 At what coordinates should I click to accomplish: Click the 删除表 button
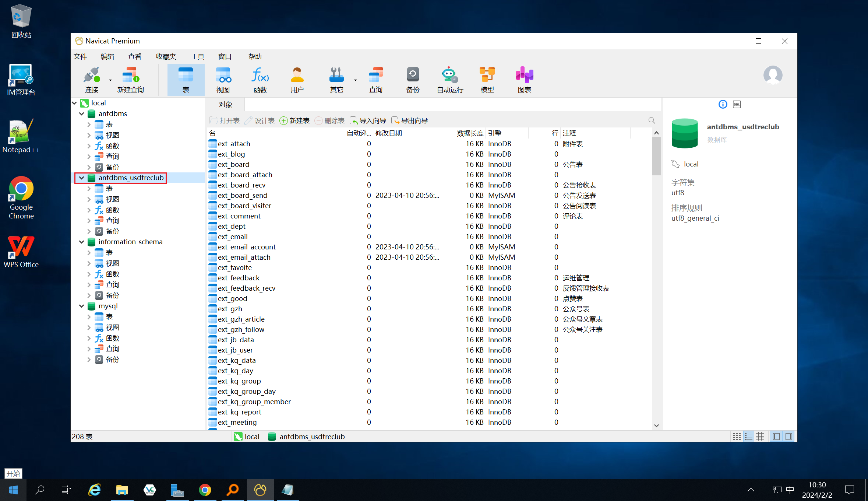tap(329, 121)
